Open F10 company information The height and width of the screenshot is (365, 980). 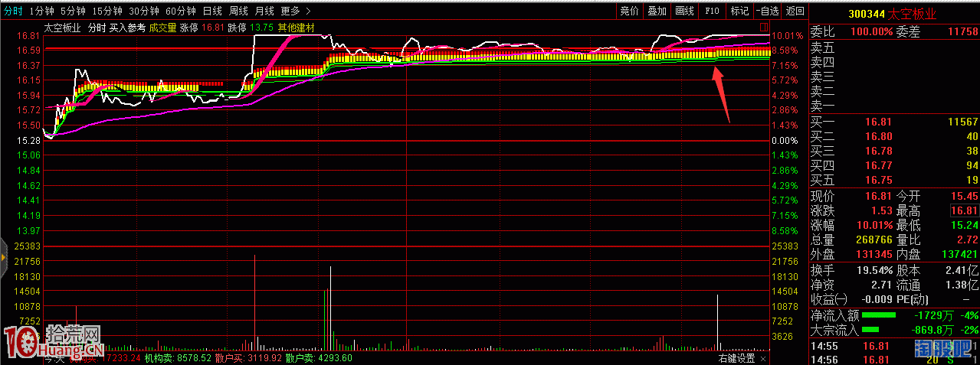pyautogui.click(x=712, y=11)
